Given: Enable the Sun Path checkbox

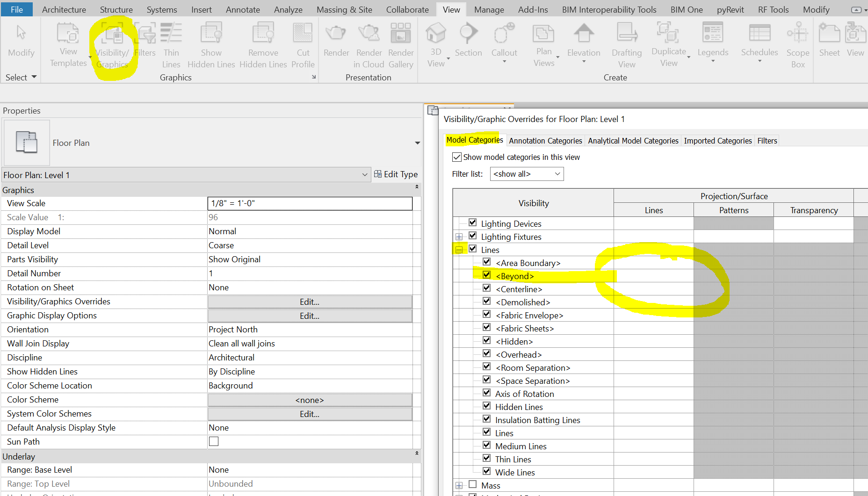Looking at the screenshot, I should [x=214, y=441].
